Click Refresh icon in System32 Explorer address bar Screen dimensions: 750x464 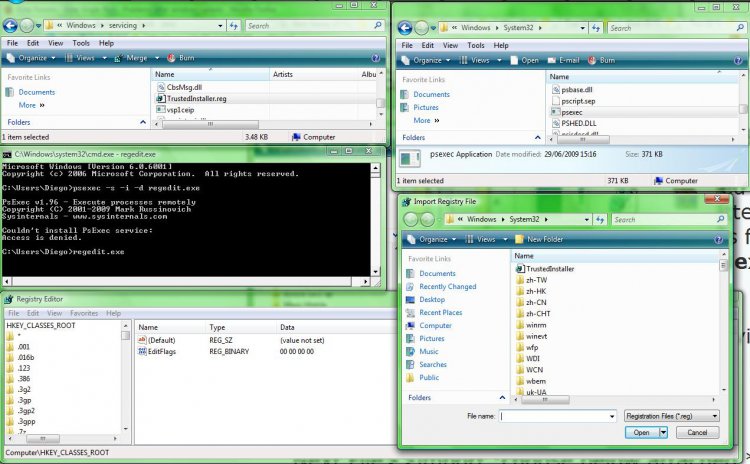click(x=596, y=28)
